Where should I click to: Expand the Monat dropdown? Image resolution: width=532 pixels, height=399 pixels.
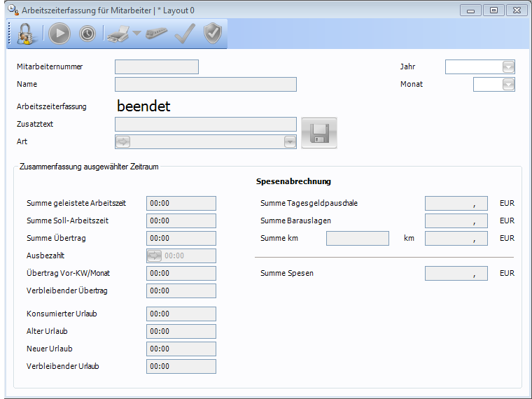click(508, 85)
